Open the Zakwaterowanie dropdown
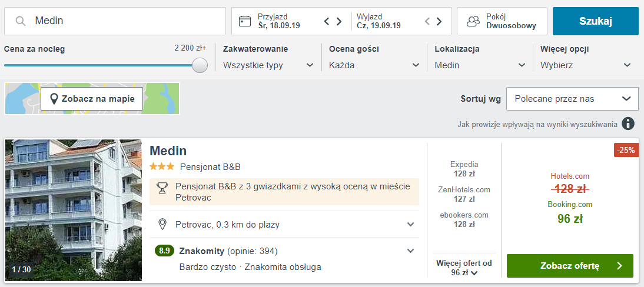 [268, 65]
